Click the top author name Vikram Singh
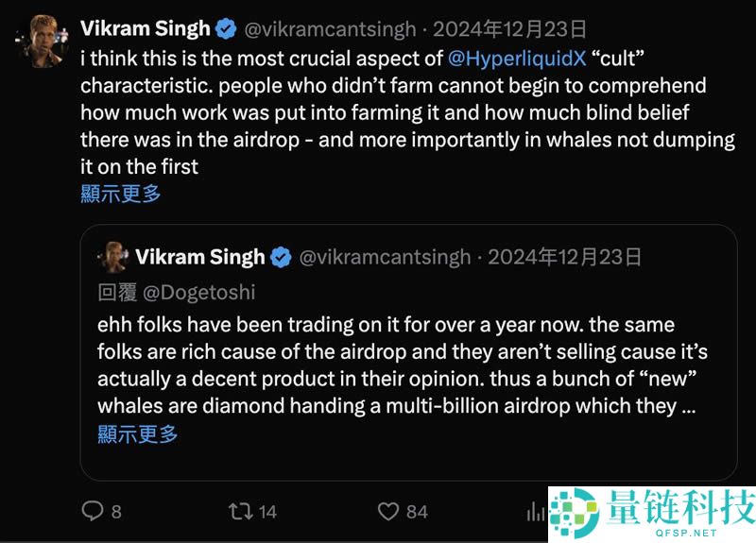756x543 pixels. click(x=146, y=30)
